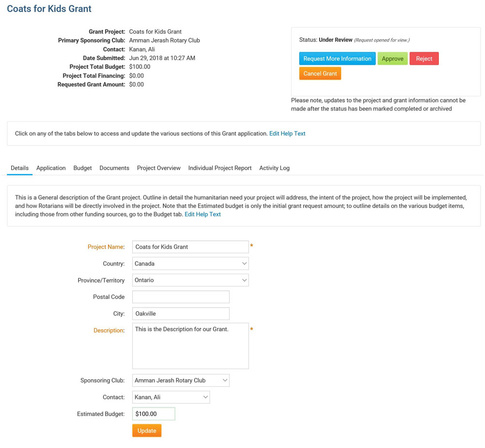
Task: Expand the Sponsoring Club dropdown
Action: point(180,381)
